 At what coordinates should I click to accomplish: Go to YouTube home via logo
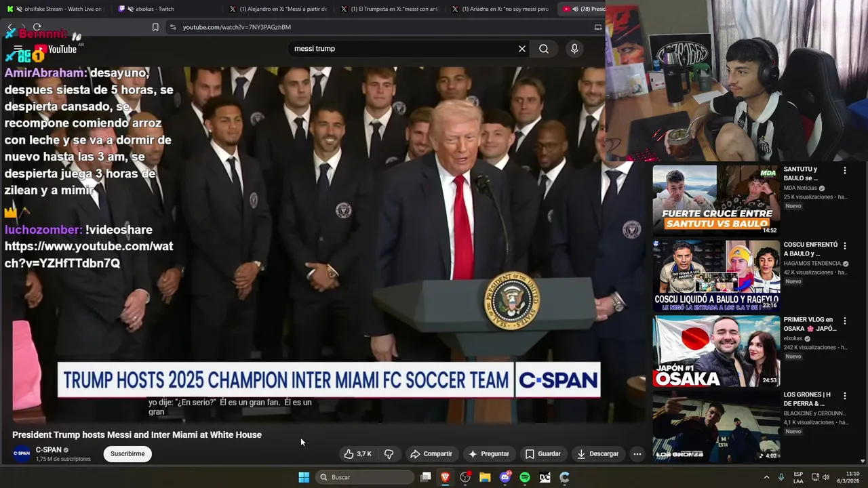pyautogui.click(x=56, y=49)
